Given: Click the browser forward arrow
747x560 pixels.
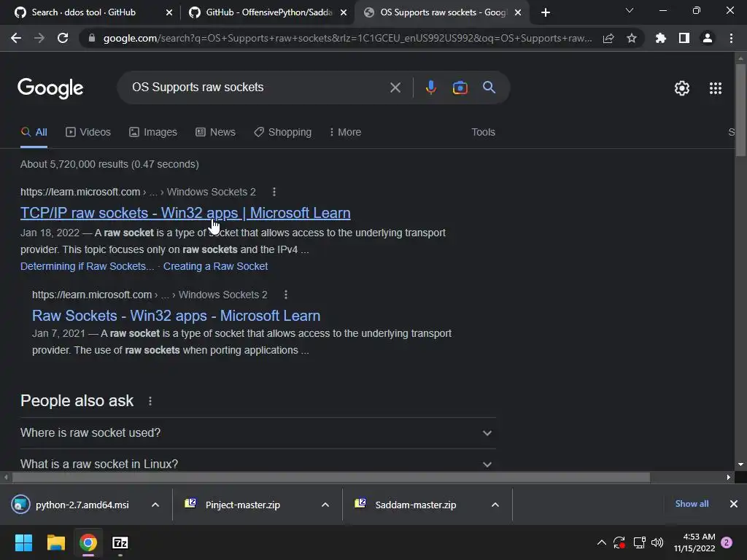Looking at the screenshot, I should coord(39,38).
